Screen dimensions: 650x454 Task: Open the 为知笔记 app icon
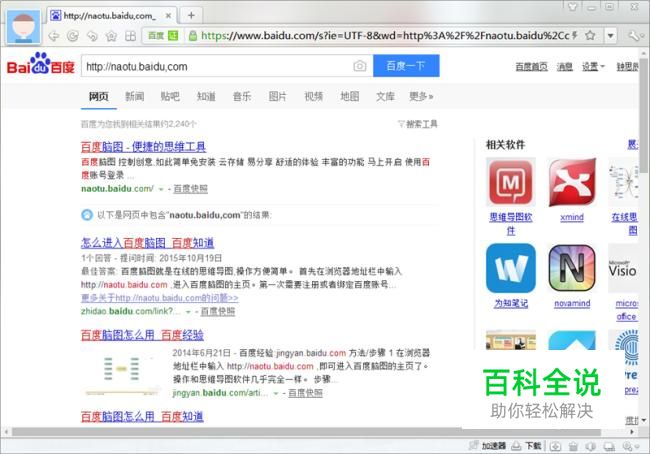[x=511, y=268]
